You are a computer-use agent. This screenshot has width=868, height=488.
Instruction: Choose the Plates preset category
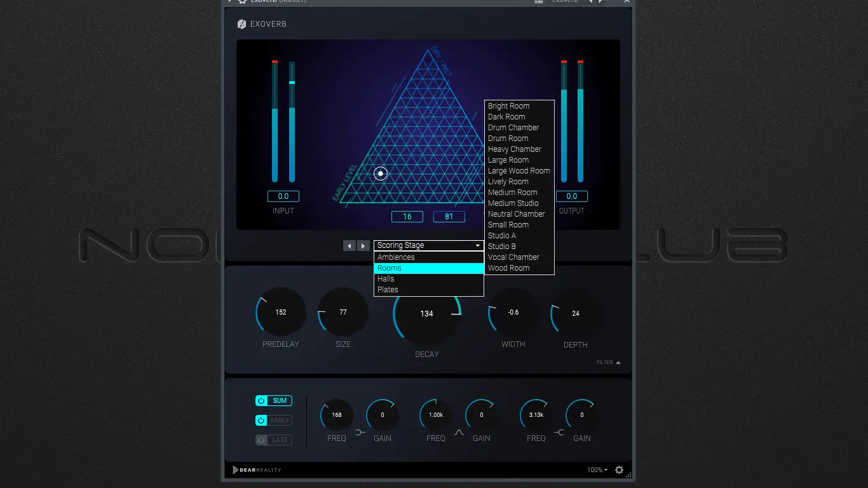coord(429,290)
